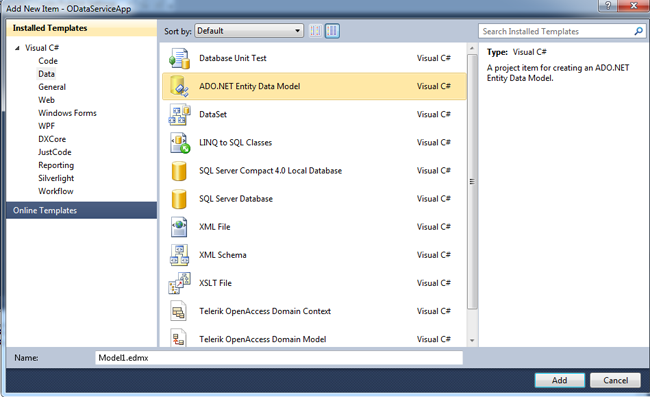Select the LINQ to SQL Classes name
650x397 pixels.
pos(235,143)
